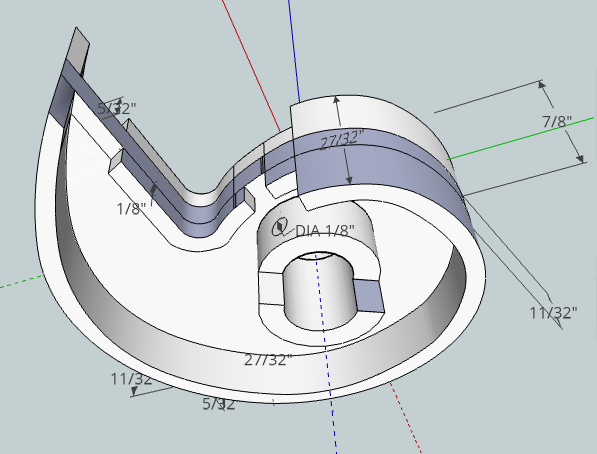The height and width of the screenshot is (454, 597).
Task: Select the DIA 1/8" diameter label
Action: (325, 230)
